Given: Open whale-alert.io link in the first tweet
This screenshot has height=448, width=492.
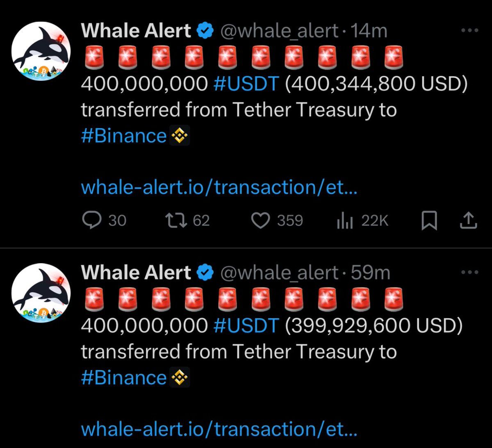Looking at the screenshot, I should click(219, 187).
